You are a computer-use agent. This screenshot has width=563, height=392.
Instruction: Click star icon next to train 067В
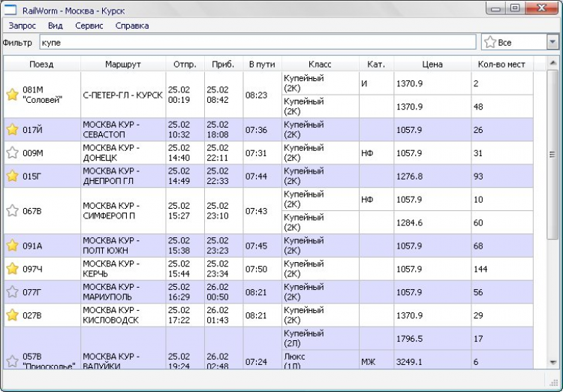(x=12, y=211)
